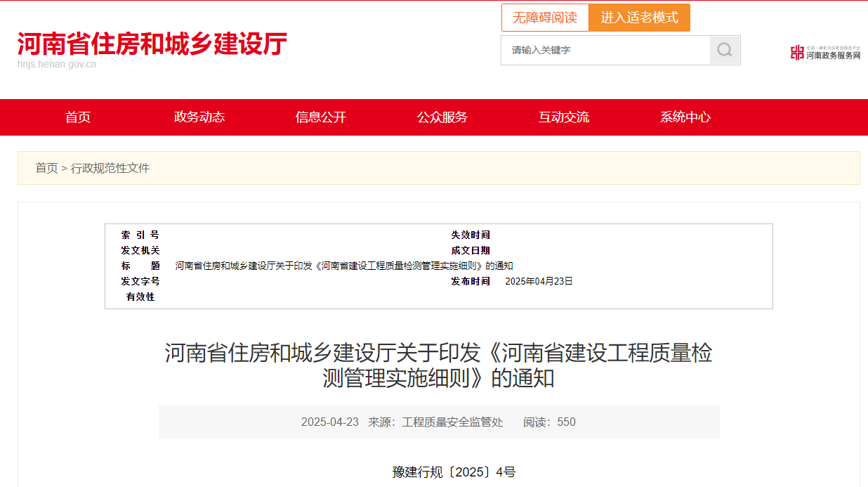Open the 信息公开 menu item
The height and width of the screenshot is (487, 868).
320,117
